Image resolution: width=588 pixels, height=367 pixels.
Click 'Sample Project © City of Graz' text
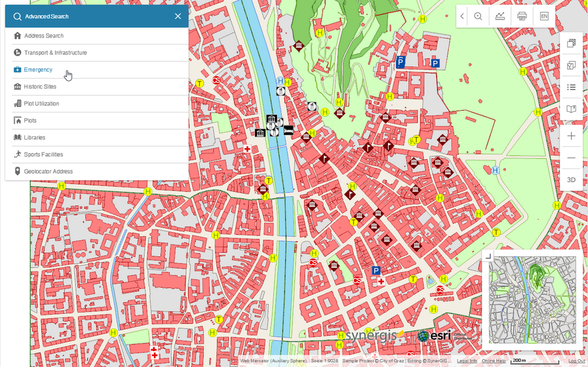[x=373, y=361]
